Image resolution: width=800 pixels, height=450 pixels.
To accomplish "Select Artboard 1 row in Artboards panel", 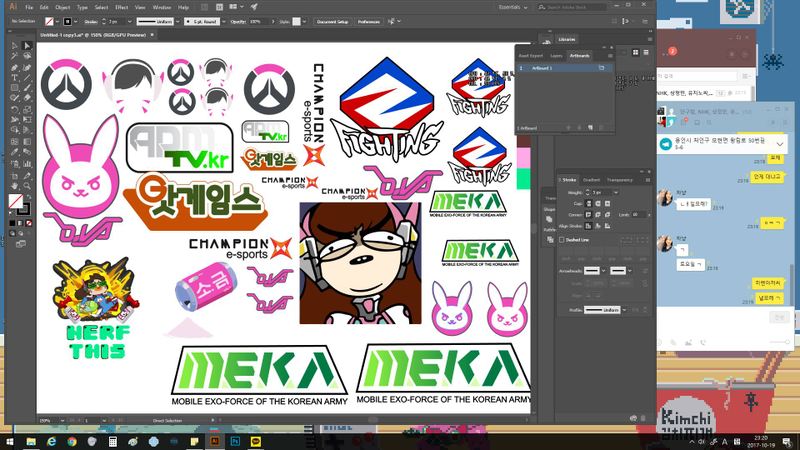I will pos(565,68).
